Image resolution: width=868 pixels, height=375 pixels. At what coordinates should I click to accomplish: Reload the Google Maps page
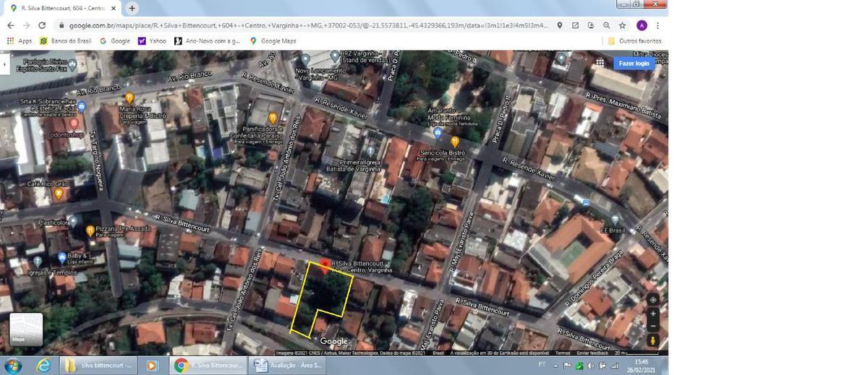42,25
